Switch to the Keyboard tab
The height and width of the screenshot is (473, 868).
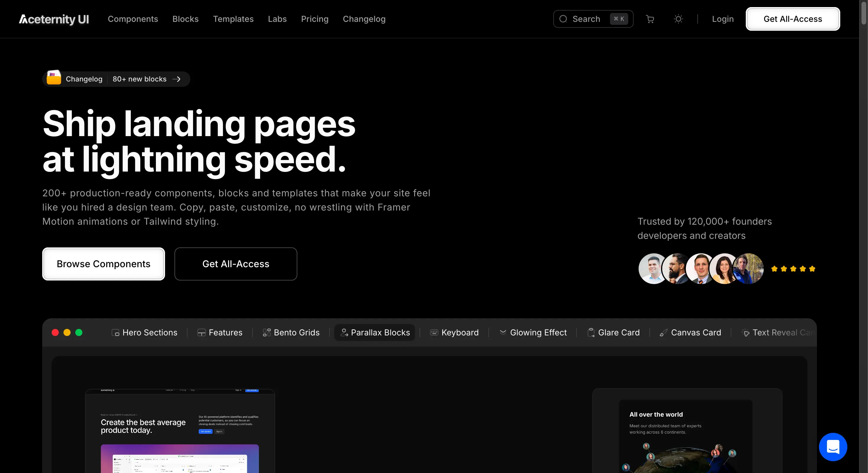pyautogui.click(x=454, y=333)
